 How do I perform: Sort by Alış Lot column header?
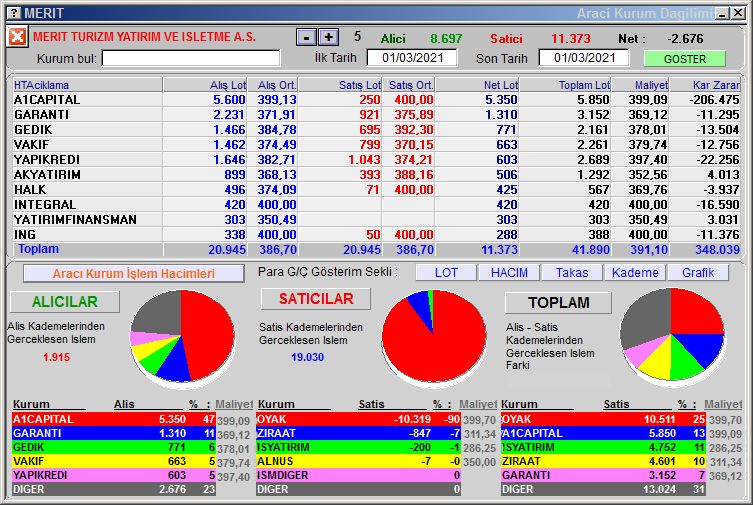[x=206, y=85]
